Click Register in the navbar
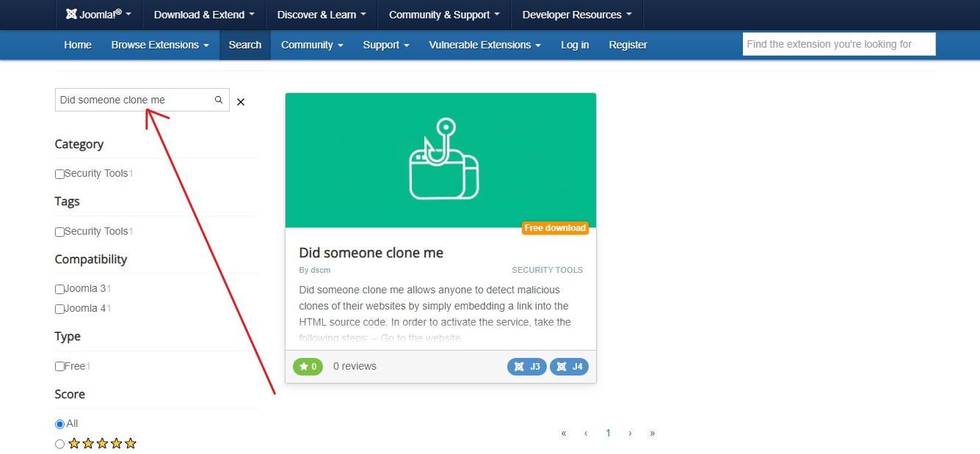This screenshot has height=454, width=980. tap(628, 45)
